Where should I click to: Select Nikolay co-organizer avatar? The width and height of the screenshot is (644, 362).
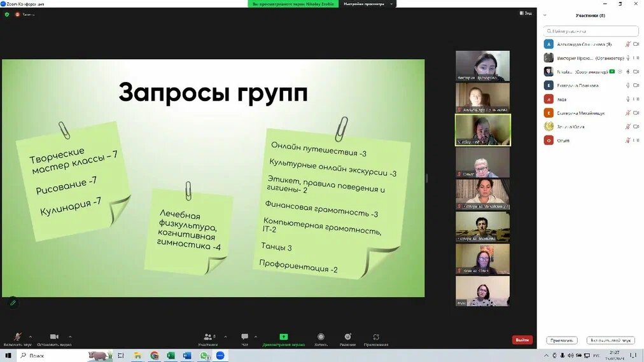[x=549, y=71]
